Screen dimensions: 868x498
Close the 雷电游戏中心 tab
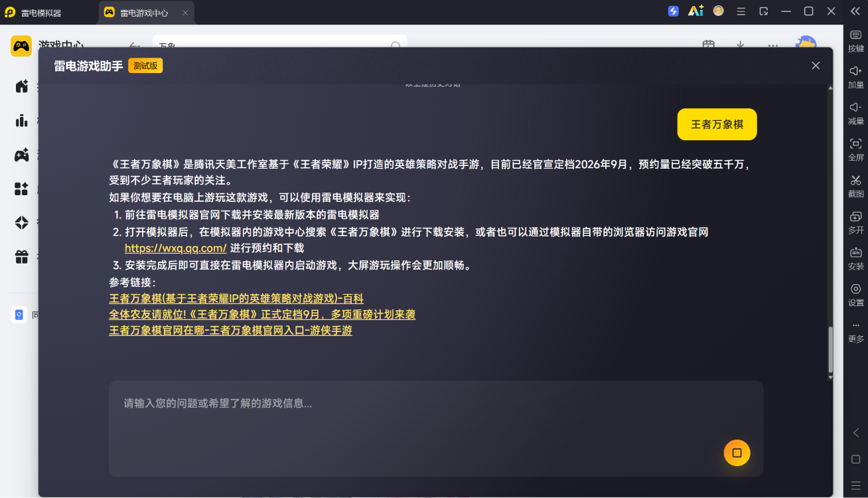185,13
